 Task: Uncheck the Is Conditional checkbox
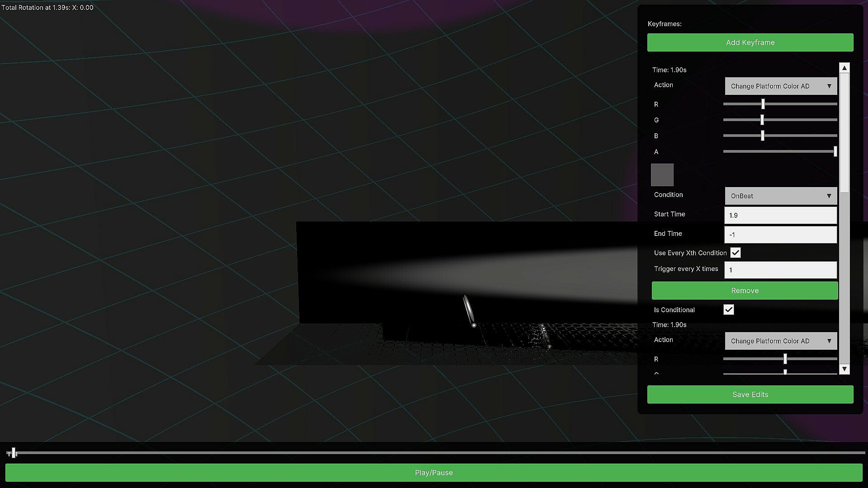click(728, 310)
